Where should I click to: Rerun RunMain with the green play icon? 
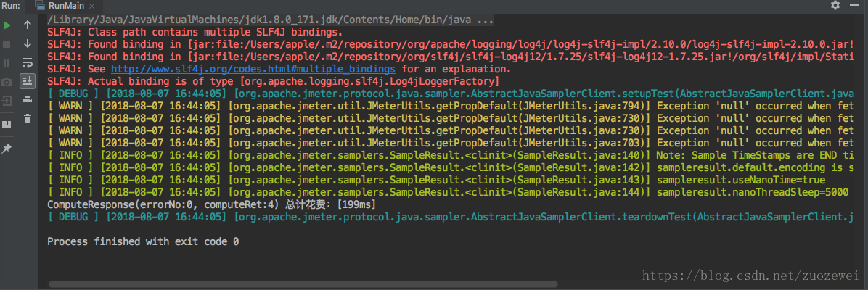click(7, 25)
